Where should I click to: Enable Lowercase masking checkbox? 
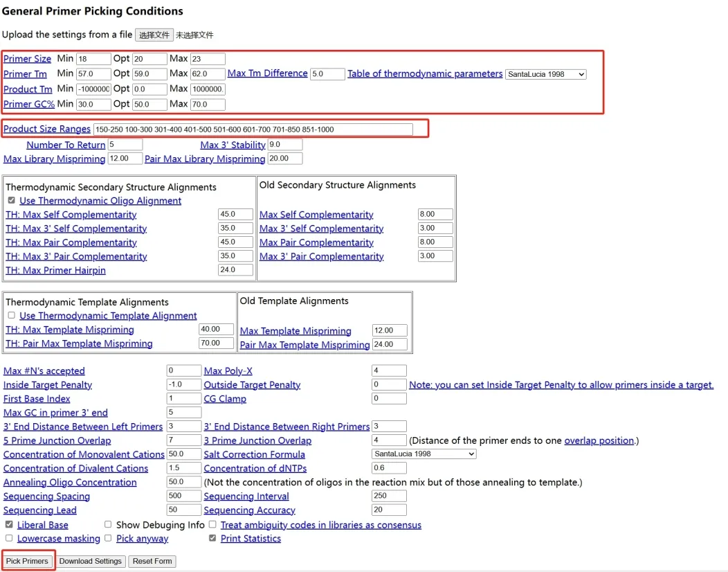click(x=9, y=537)
